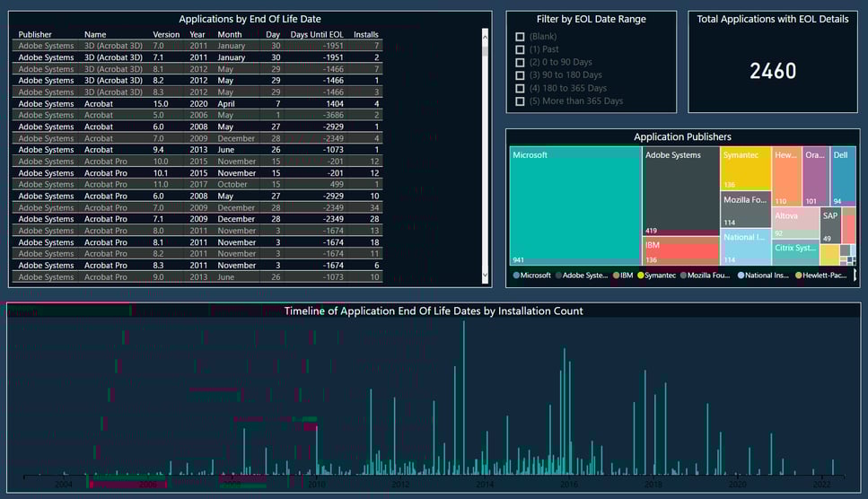Select the Acrobat Pro 9.0 version cell
The image size is (868, 499).
click(x=158, y=276)
